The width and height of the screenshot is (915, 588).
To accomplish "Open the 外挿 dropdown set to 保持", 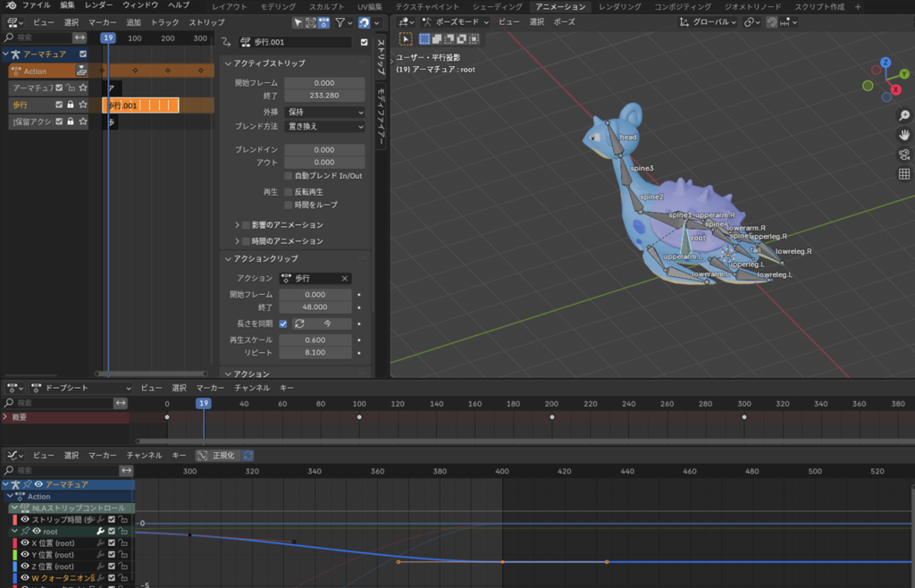I will 323,113.
